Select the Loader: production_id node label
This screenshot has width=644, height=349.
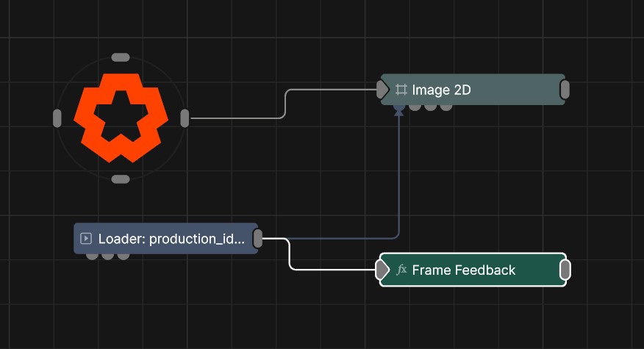tap(171, 238)
